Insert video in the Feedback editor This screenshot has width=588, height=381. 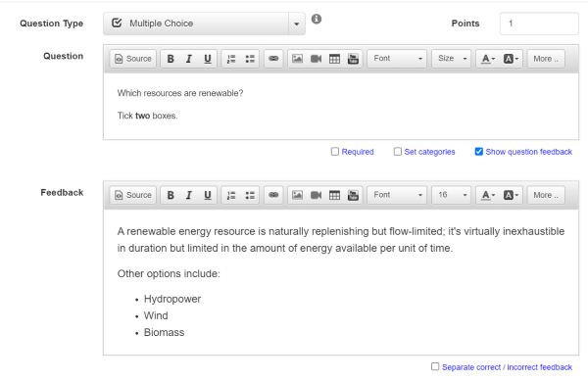pos(317,195)
